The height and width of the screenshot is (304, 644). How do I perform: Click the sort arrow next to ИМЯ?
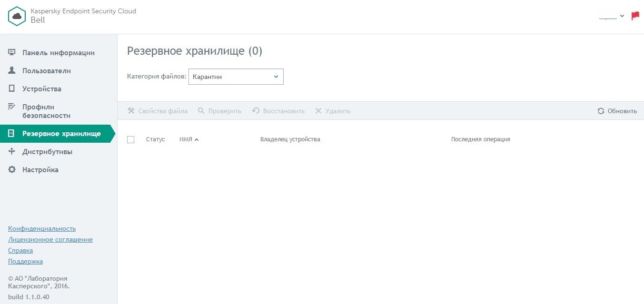[197, 139]
